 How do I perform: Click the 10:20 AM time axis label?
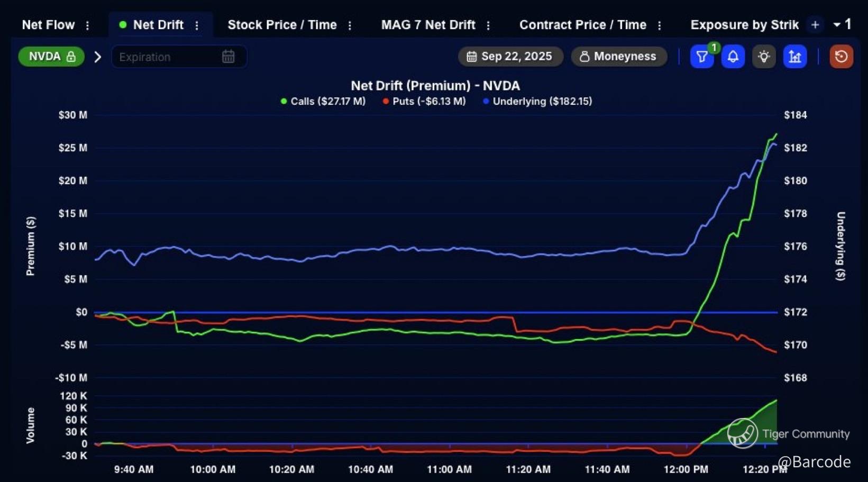coord(291,469)
